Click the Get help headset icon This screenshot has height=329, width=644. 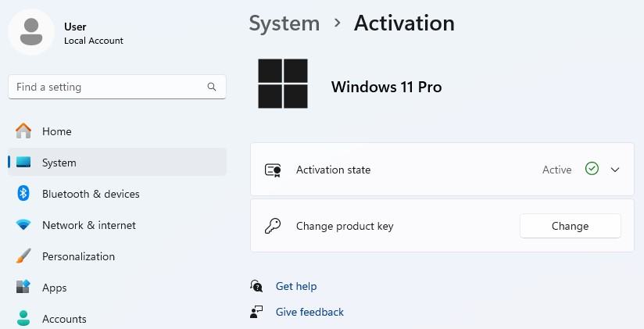(256, 286)
